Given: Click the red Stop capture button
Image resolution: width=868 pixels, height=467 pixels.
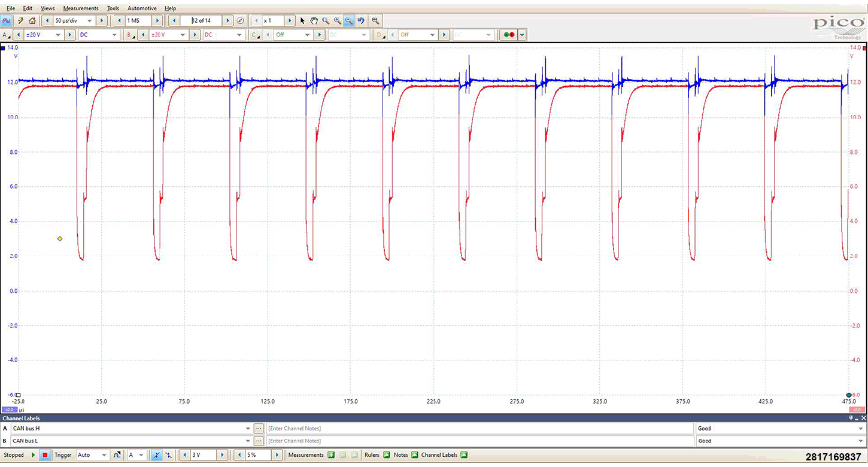Looking at the screenshot, I should pos(45,455).
